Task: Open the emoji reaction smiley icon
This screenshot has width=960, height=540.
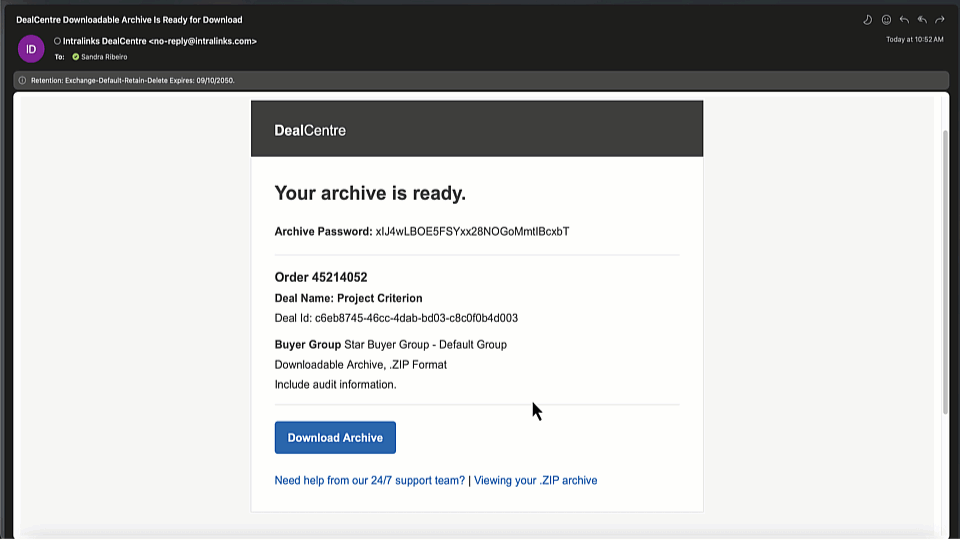Action: [886, 20]
